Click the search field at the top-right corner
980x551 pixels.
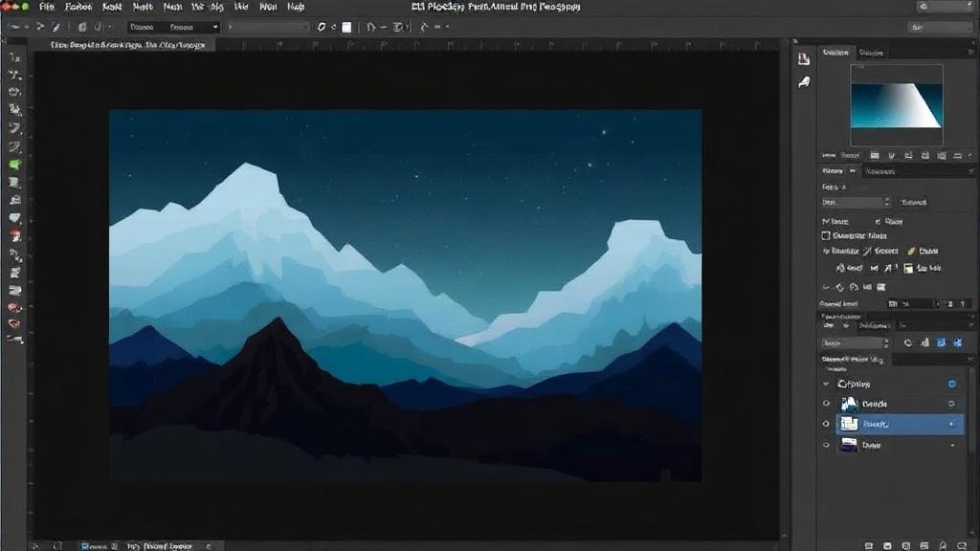[944, 7]
